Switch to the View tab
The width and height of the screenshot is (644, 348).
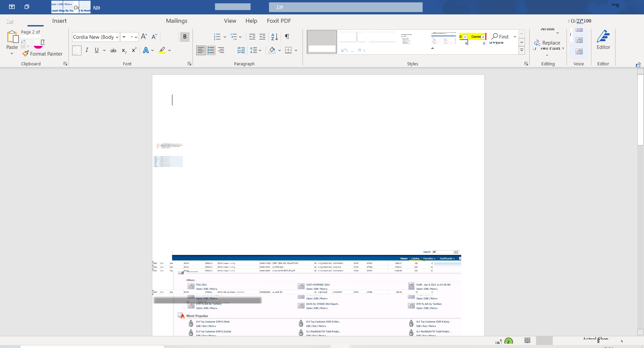(230, 21)
